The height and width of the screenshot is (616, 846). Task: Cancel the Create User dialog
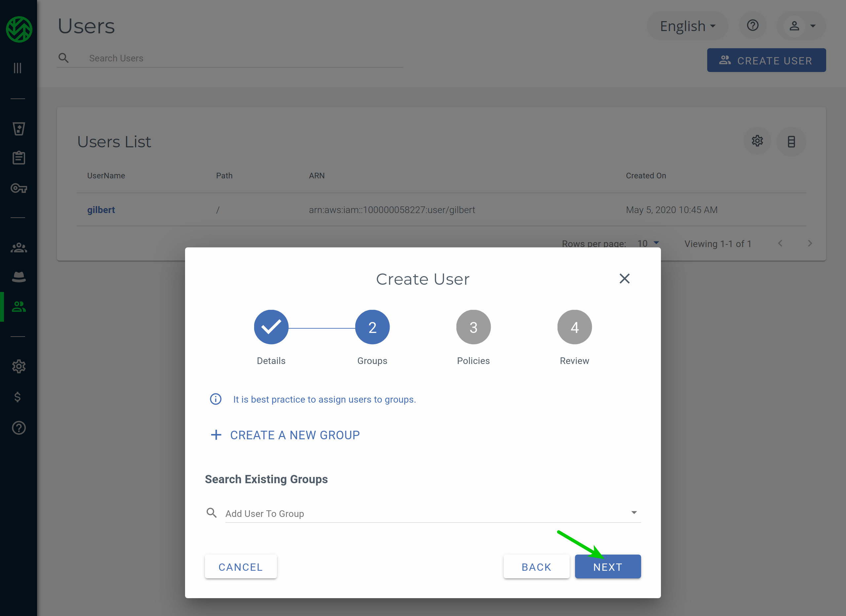pos(241,566)
